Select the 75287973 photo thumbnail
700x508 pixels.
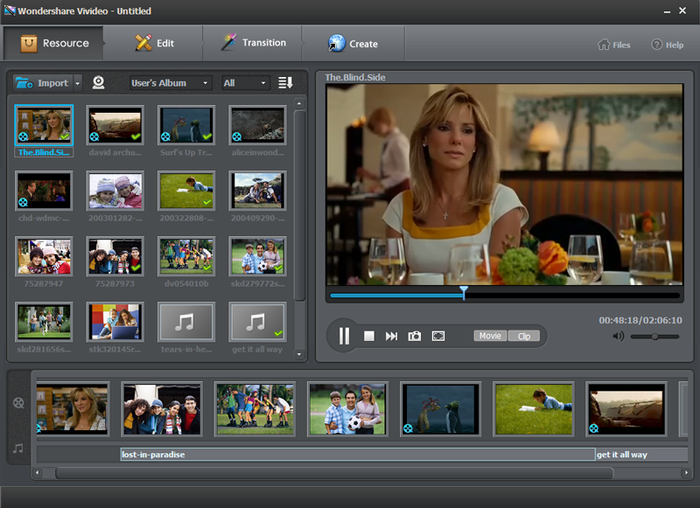(115, 256)
